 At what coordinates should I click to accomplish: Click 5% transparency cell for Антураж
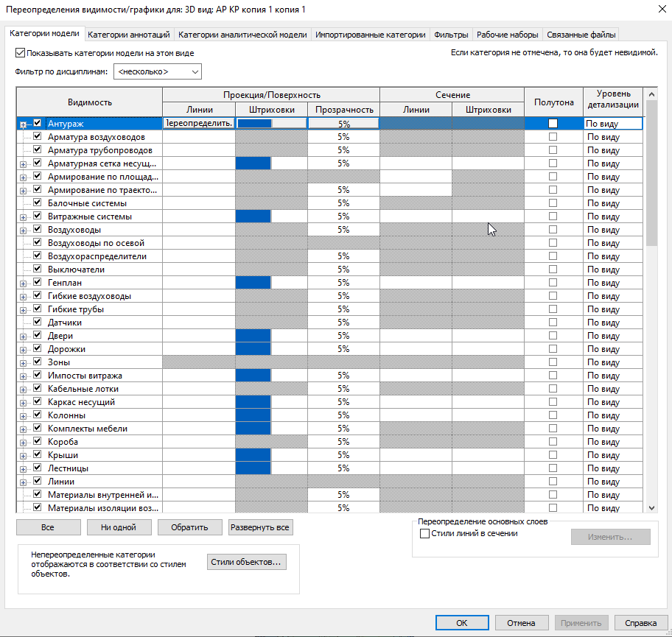pyautogui.click(x=343, y=124)
